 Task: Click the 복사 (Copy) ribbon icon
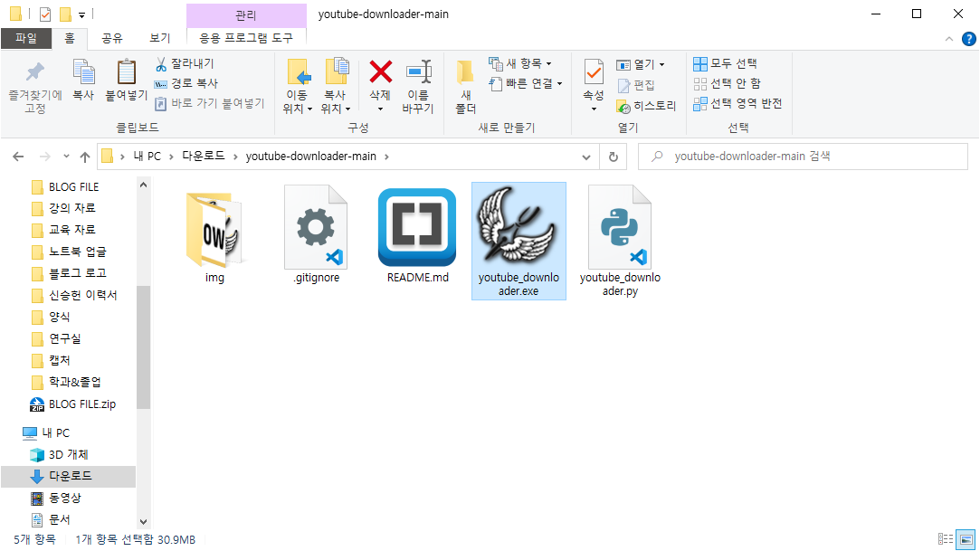pyautogui.click(x=83, y=80)
